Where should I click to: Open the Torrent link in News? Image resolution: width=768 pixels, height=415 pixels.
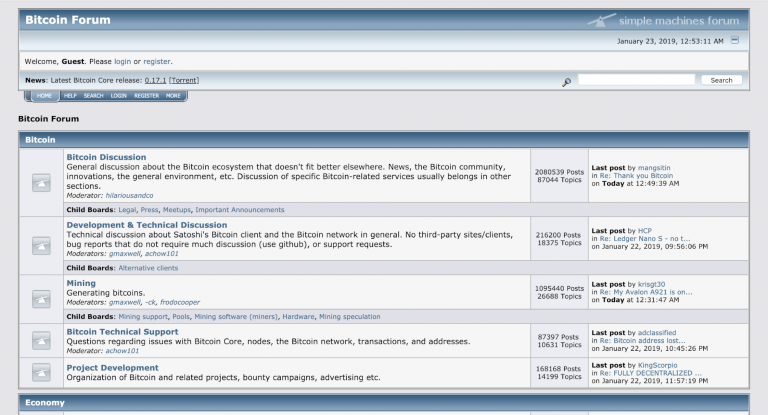(x=184, y=80)
